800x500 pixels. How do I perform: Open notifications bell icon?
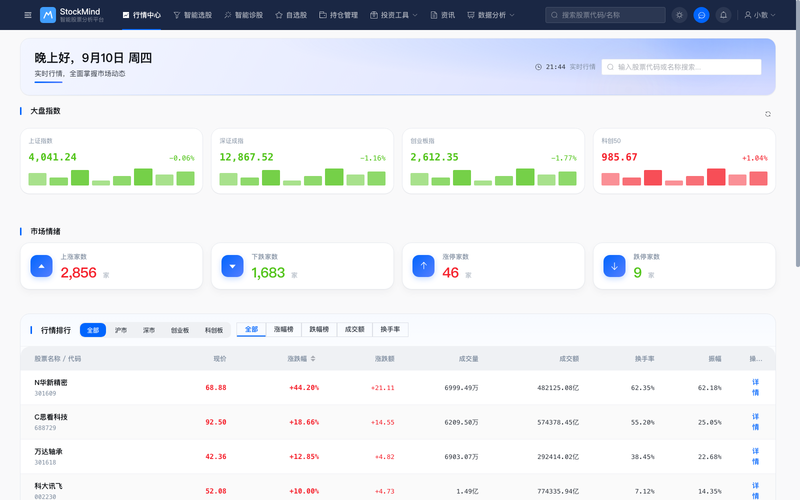pyautogui.click(x=723, y=15)
